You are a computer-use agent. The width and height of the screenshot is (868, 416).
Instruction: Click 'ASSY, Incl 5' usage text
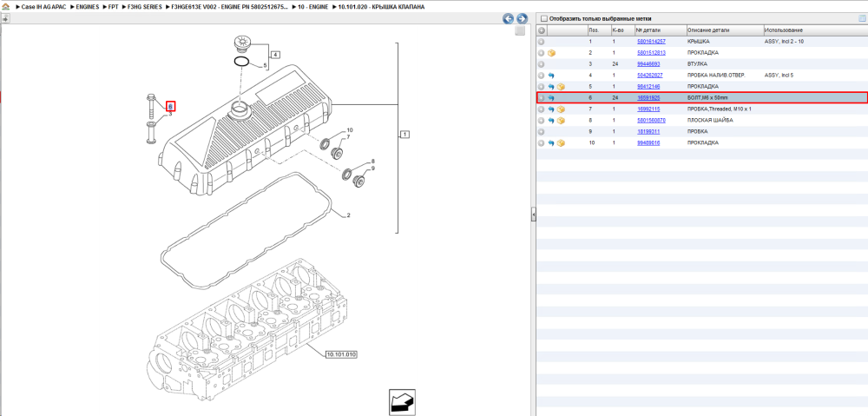pyautogui.click(x=779, y=76)
